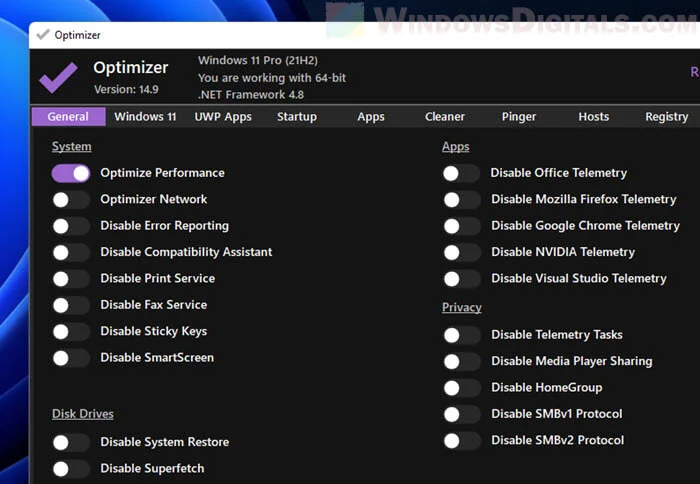Image resolution: width=700 pixels, height=484 pixels.
Task: Toggle Disable Error Reporting
Action: pyautogui.click(x=71, y=226)
